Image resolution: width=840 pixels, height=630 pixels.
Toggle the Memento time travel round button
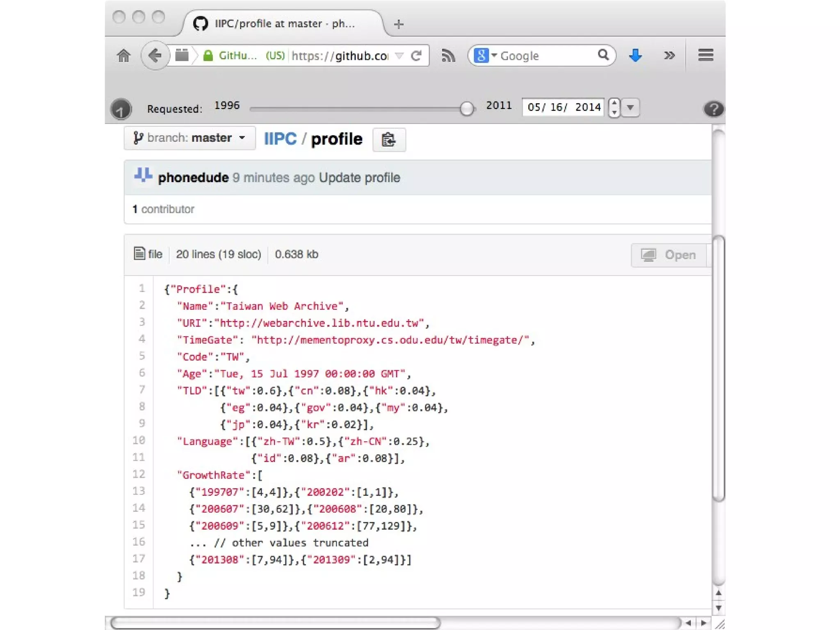point(121,110)
